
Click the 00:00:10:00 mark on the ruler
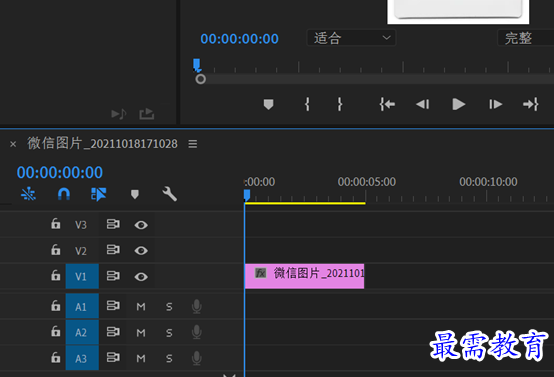click(488, 182)
